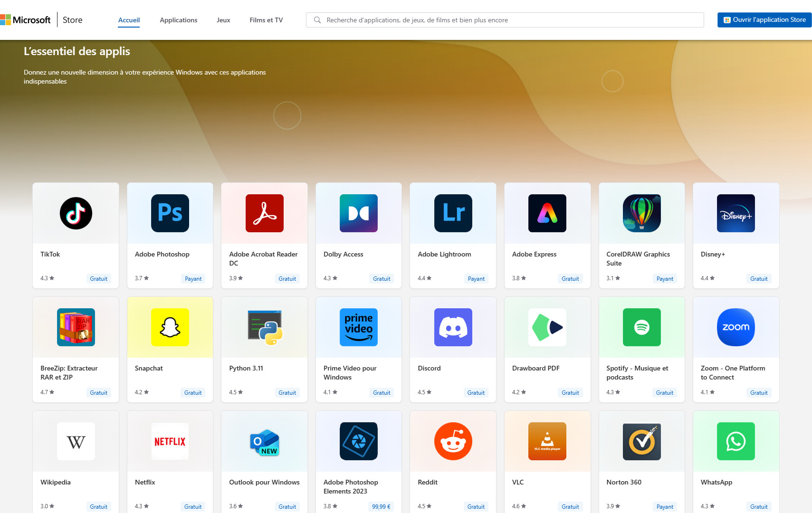Image resolution: width=812 pixels, height=513 pixels.
Task: Open the Drawboard PDF title
Action: 536,368
